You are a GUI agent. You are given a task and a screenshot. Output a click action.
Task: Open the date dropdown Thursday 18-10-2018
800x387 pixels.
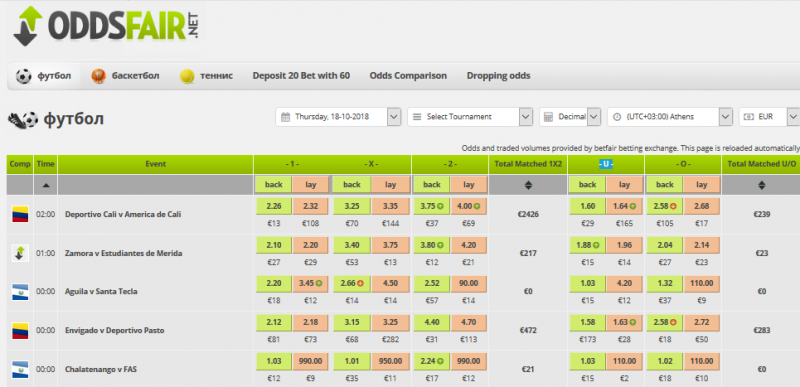click(x=338, y=117)
